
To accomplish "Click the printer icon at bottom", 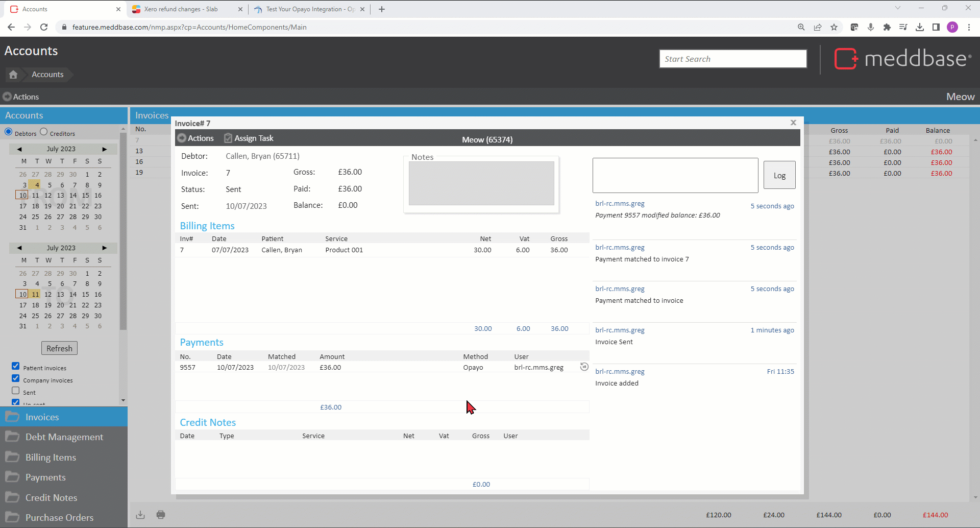I will click(161, 515).
